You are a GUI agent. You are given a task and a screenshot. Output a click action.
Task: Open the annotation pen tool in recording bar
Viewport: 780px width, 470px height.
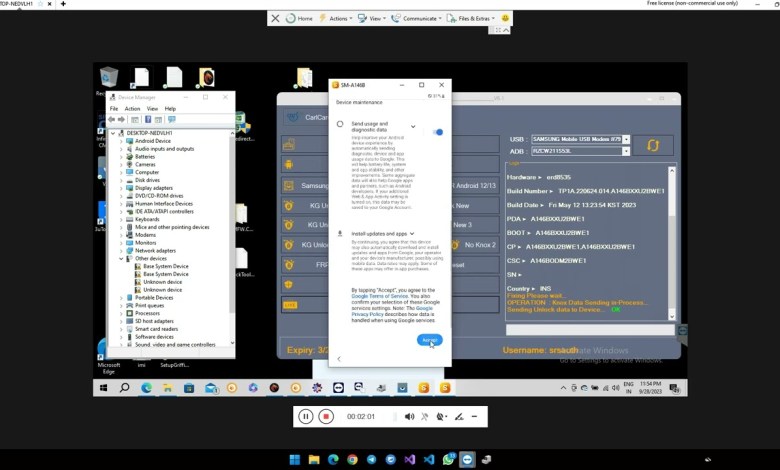pos(459,416)
